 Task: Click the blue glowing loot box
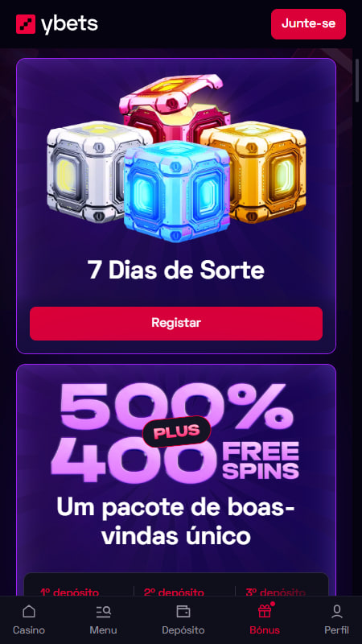pos(177,192)
